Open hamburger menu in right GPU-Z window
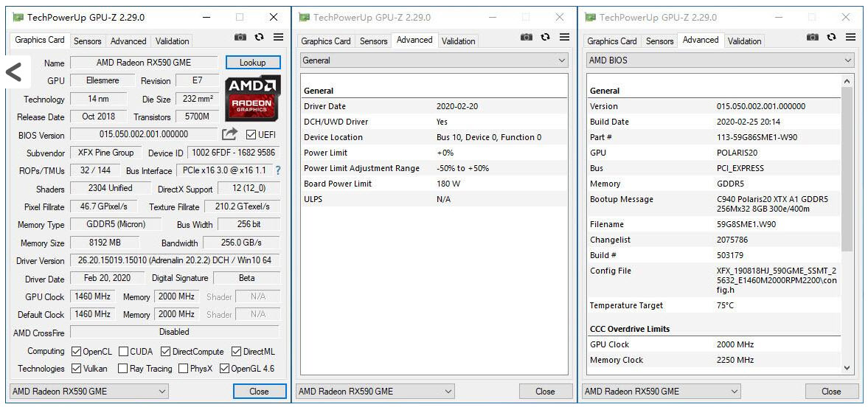Viewport: 868px width, 410px height. click(x=850, y=37)
